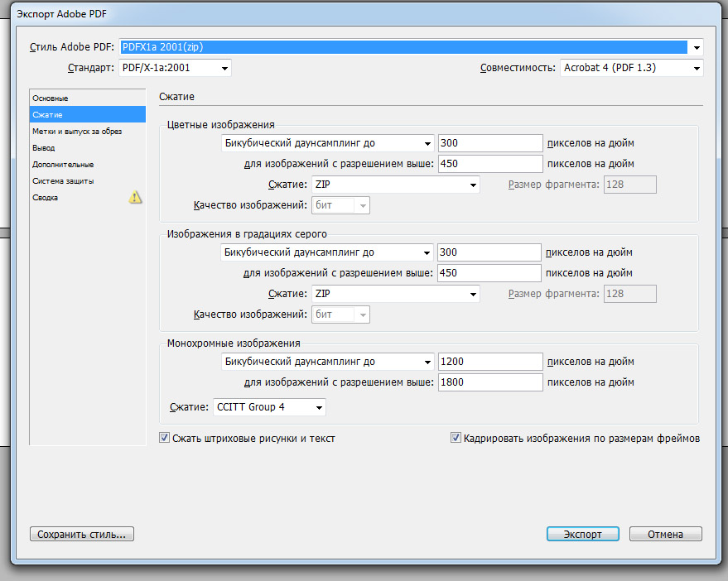Open the CCITT Group 4 compression dropdown
Screen dimensions: 728x581
[269, 407]
